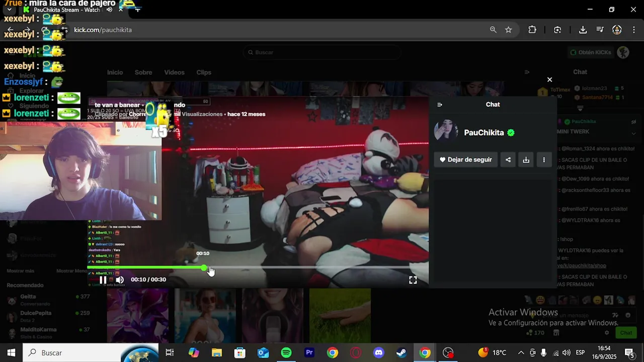Open DulcePepita recommended channel
Image resolution: width=644 pixels, height=362 pixels.
(x=48, y=316)
